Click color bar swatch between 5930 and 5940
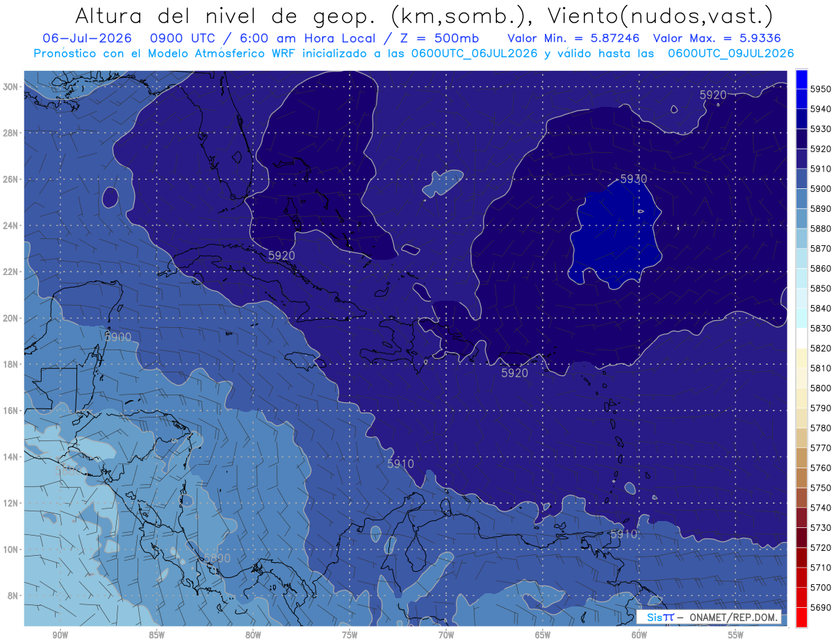Image resolution: width=834 pixels, height=644 pixels. [x=801, y=119]
